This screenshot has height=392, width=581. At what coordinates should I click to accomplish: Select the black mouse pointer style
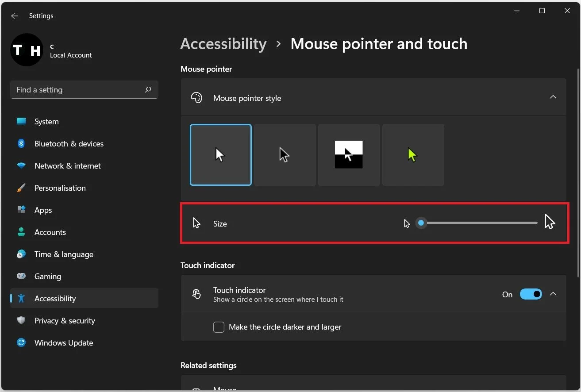tap(285, 154)
